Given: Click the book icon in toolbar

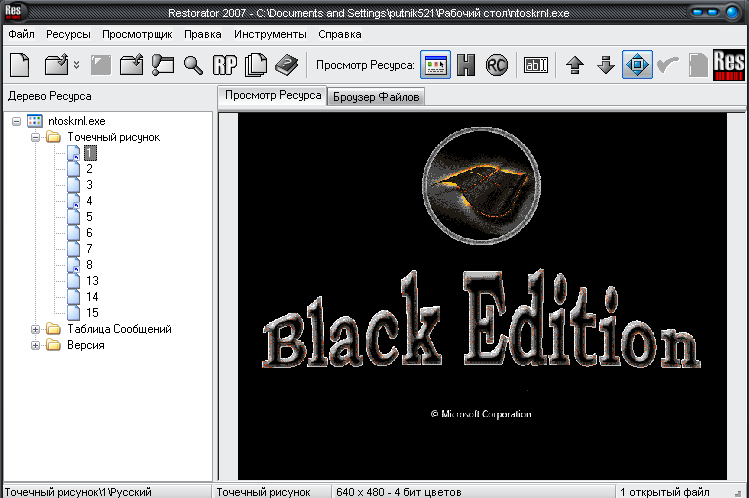Looking at the screenshot, I should click(x=287, y=65).
